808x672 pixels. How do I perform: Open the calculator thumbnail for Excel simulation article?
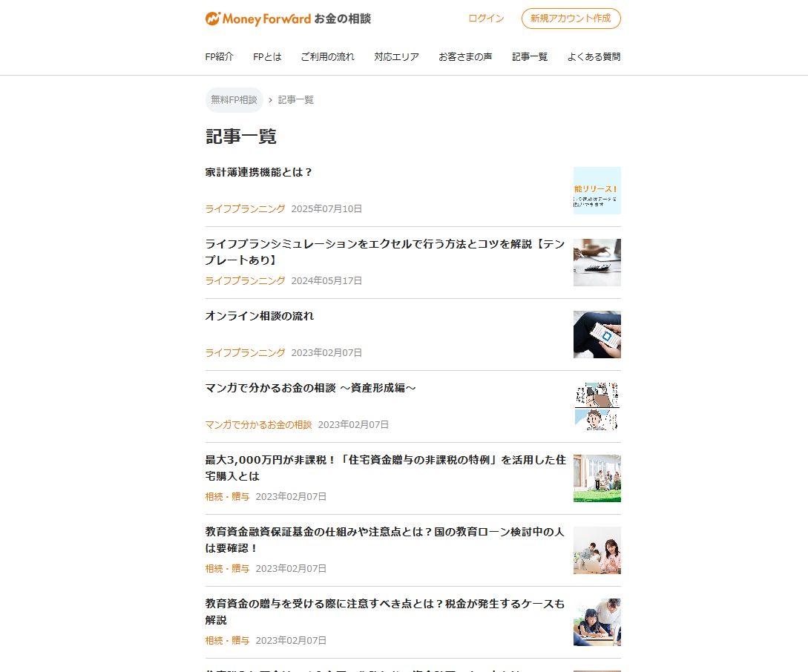coord(597,263)
